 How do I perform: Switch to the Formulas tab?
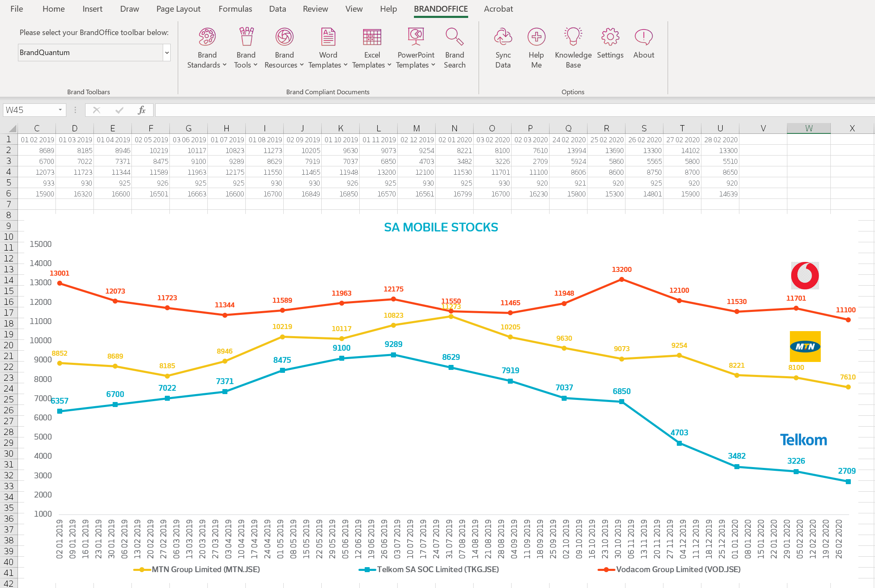pyautogui.click(x=235, y=9)
